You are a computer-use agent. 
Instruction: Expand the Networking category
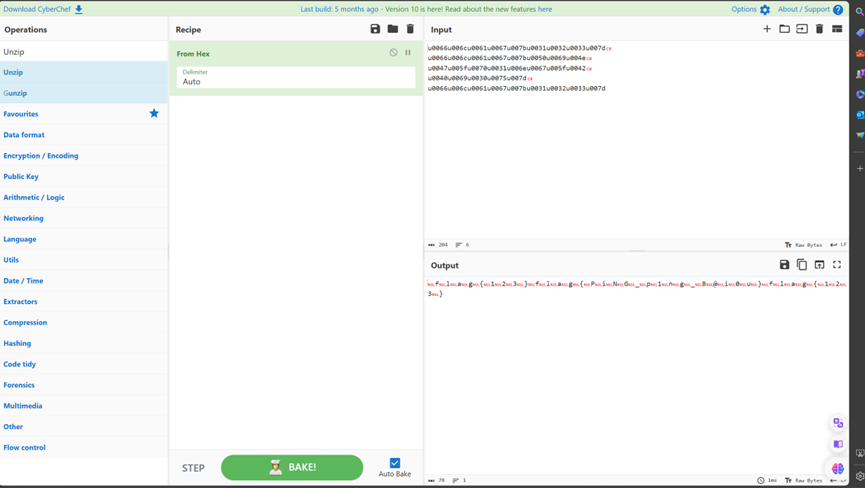pos(84,218)
